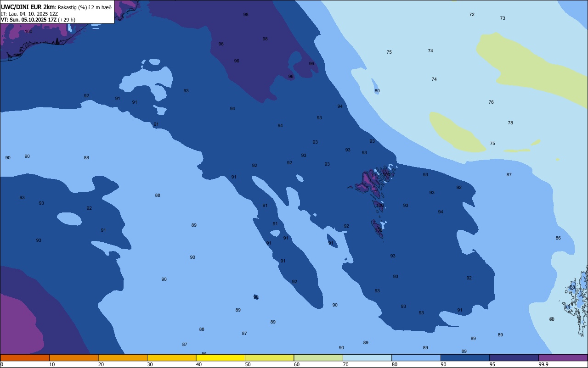This screenshot has height=368, width=588.
Task: Click the '95' legend tick label
Action: (x=492, y=364)
